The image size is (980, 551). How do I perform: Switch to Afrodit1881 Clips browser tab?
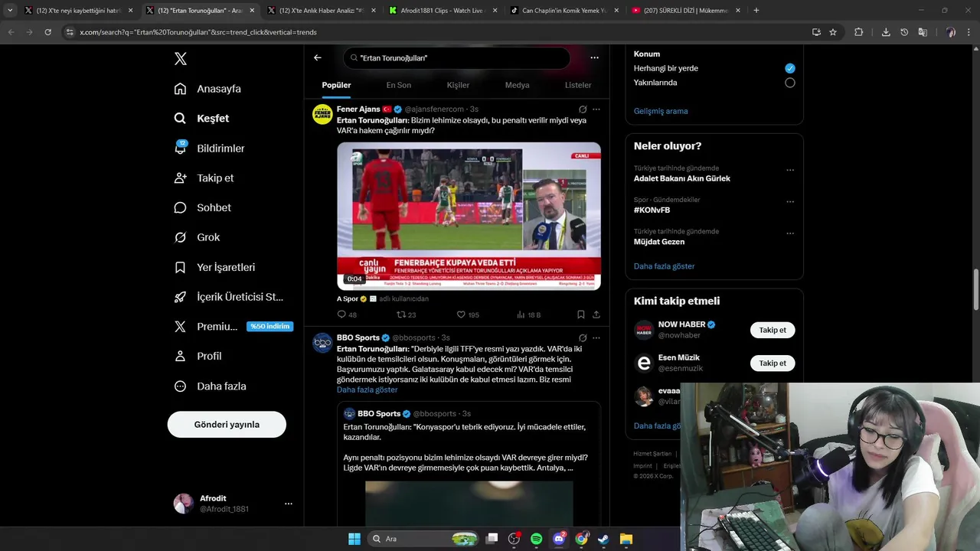443,11
